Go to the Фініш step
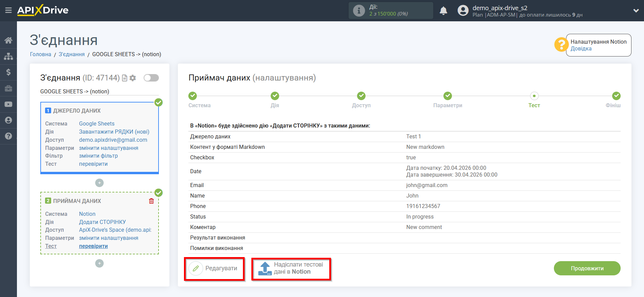Image resolution: width=644 pixels, height=297 pixels. click(x=617, y=96)
